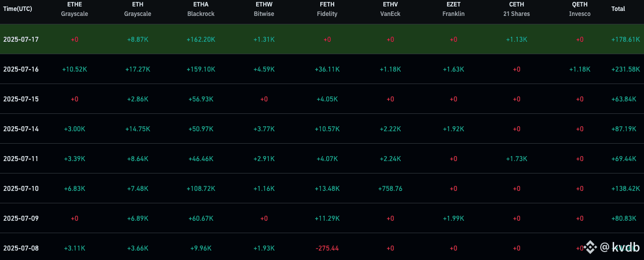Click the +1.73K 21 Shares value

click(x=517, y=159)
